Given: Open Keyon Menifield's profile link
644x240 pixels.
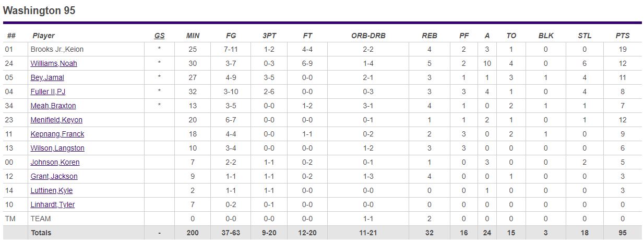Looking at the screenshot, I should [x=56, y=120].
